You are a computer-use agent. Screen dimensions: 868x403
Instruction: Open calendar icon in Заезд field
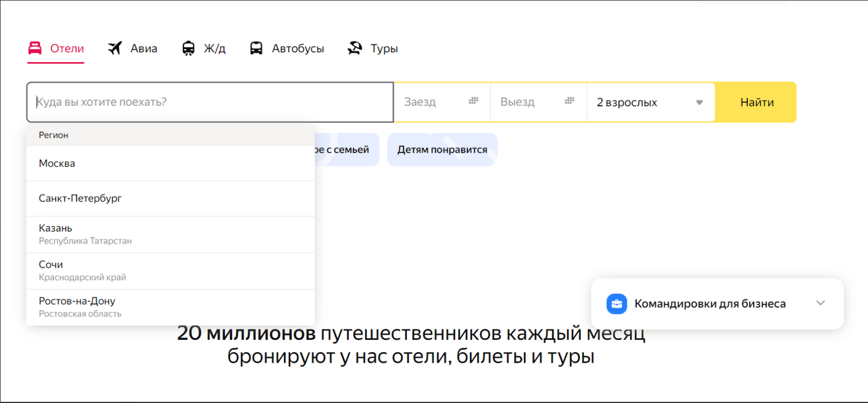click(x=474, y=101)
